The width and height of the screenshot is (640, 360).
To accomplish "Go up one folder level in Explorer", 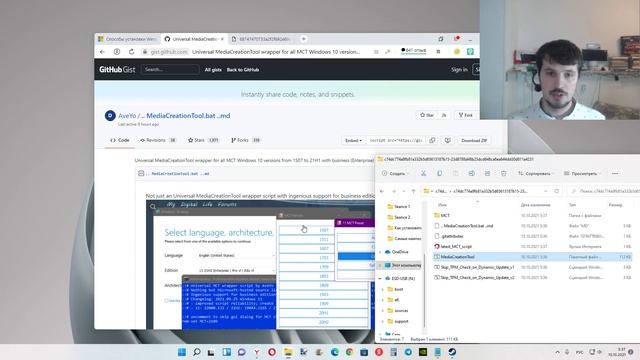I will coord(413,191).
